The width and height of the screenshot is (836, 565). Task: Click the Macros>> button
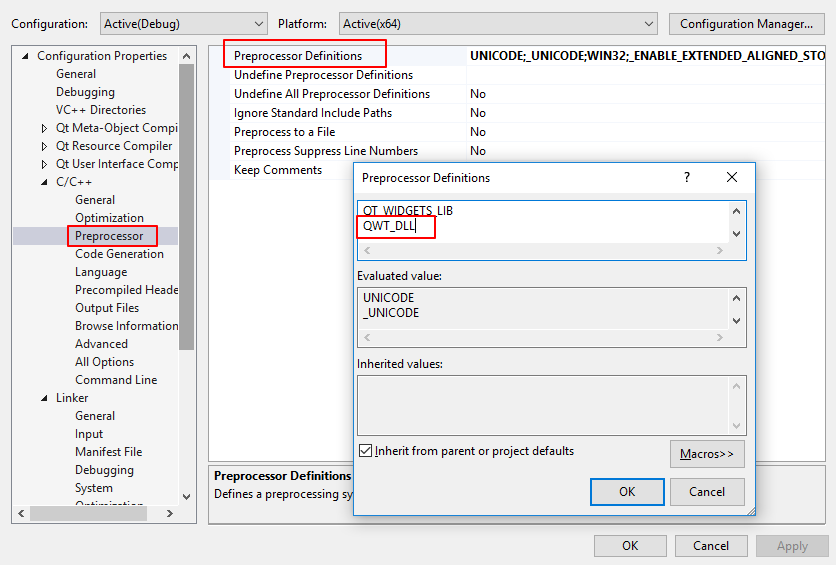[x=706, y=454]
